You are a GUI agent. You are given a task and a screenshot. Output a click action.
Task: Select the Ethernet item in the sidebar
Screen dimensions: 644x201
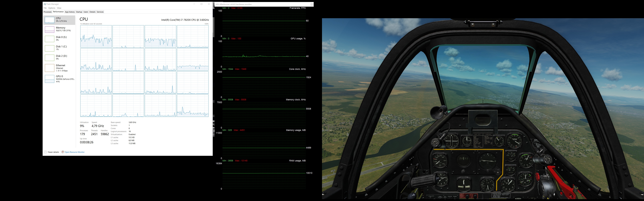pos(59,68)
